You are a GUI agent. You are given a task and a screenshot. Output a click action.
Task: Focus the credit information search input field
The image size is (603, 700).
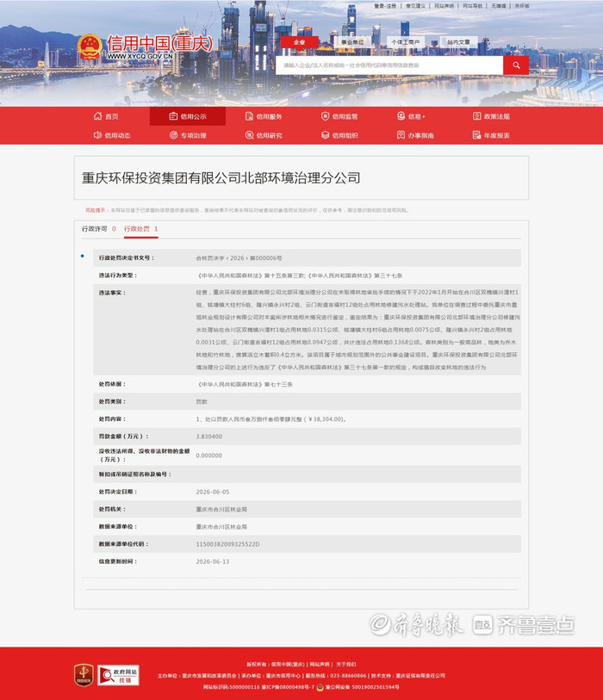tap(389, 65)
